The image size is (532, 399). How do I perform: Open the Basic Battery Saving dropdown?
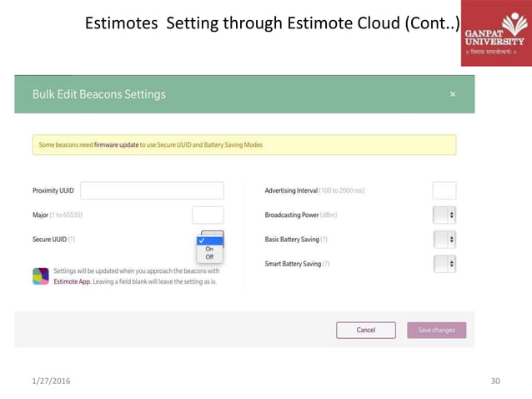point(444,240)
